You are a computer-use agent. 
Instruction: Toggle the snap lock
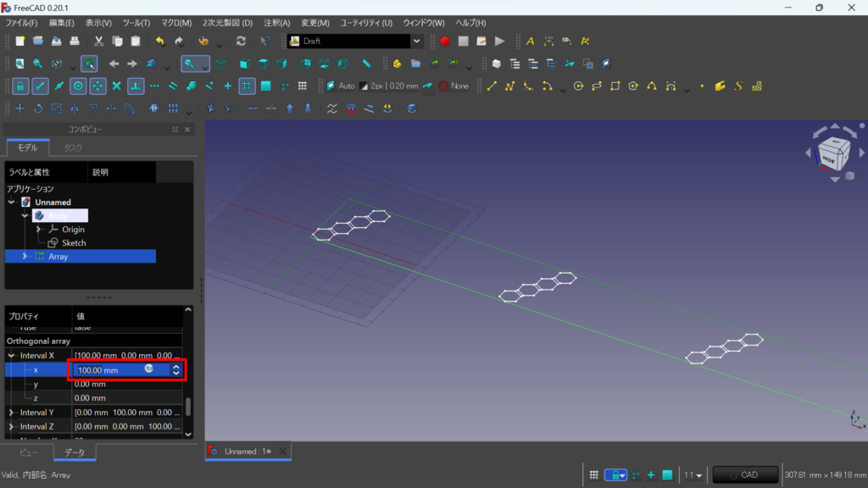20,86
